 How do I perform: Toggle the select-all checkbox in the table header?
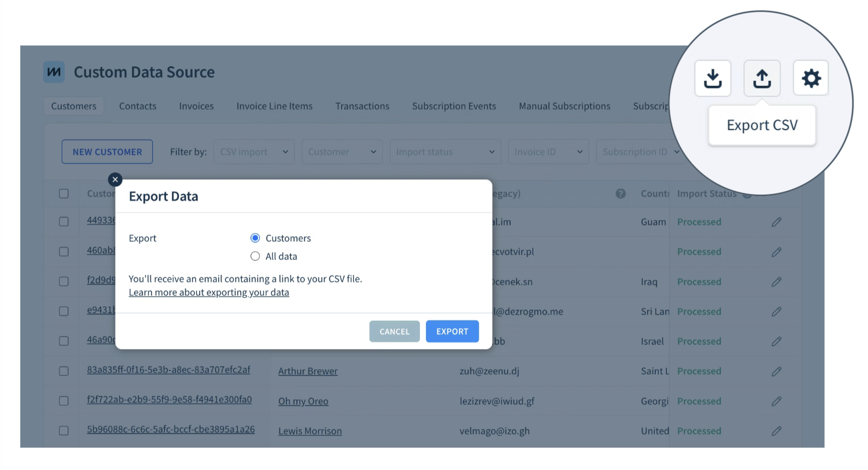click(63, 193)
